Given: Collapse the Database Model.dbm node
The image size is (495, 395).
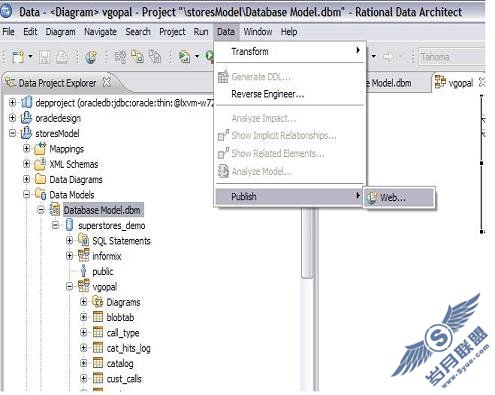Looking at the screenshot, I should [41, 210].
